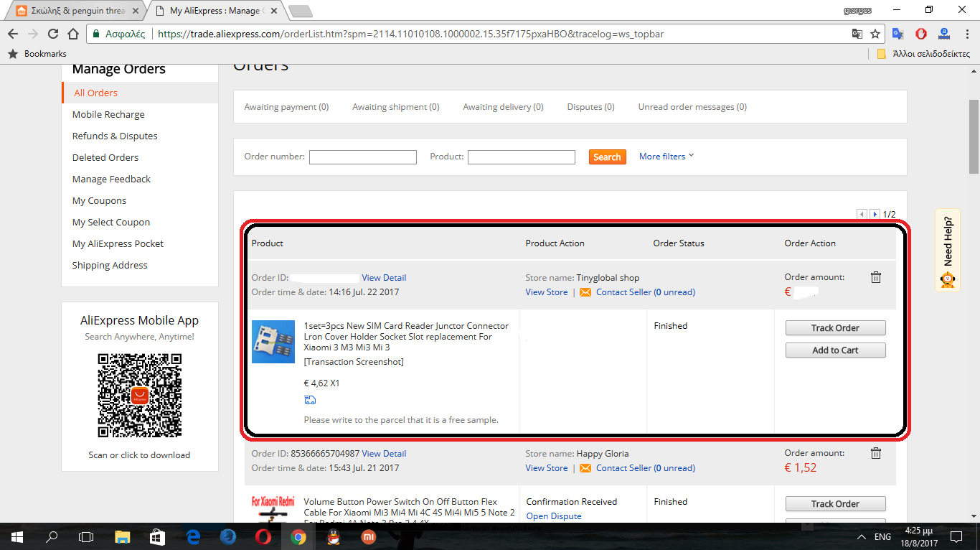Select the Awaiting payment (0) tab

point(286,107)
